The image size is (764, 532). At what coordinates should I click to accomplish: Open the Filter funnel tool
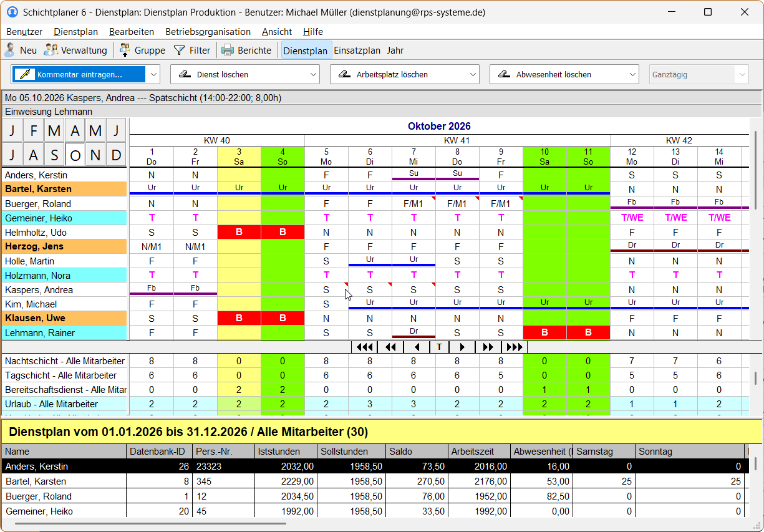pyautogui.click(x=180, y=51)
